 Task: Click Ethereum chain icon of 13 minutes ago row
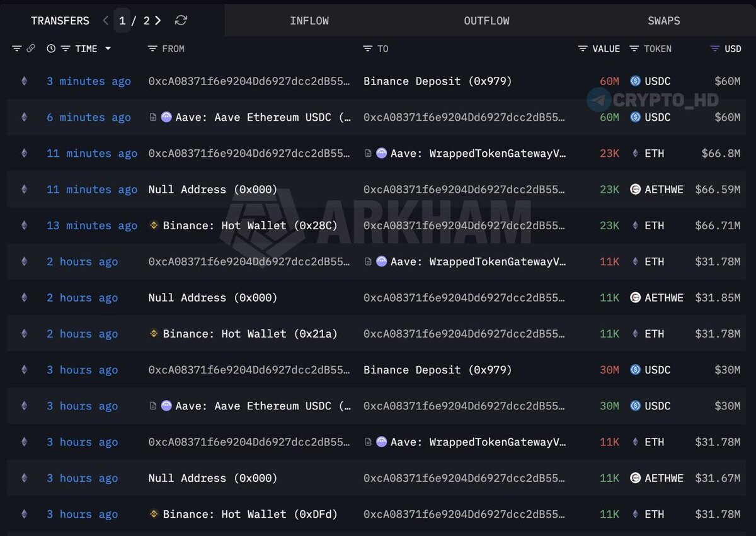[x=25, y=225]
